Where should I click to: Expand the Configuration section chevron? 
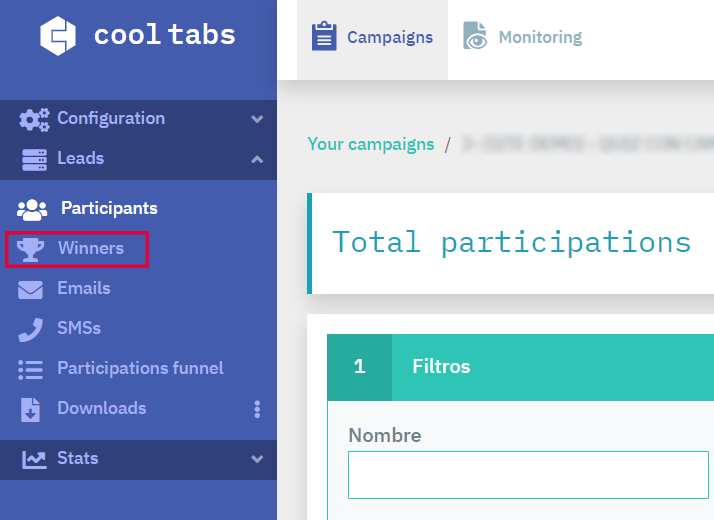[x=257, y=119]
